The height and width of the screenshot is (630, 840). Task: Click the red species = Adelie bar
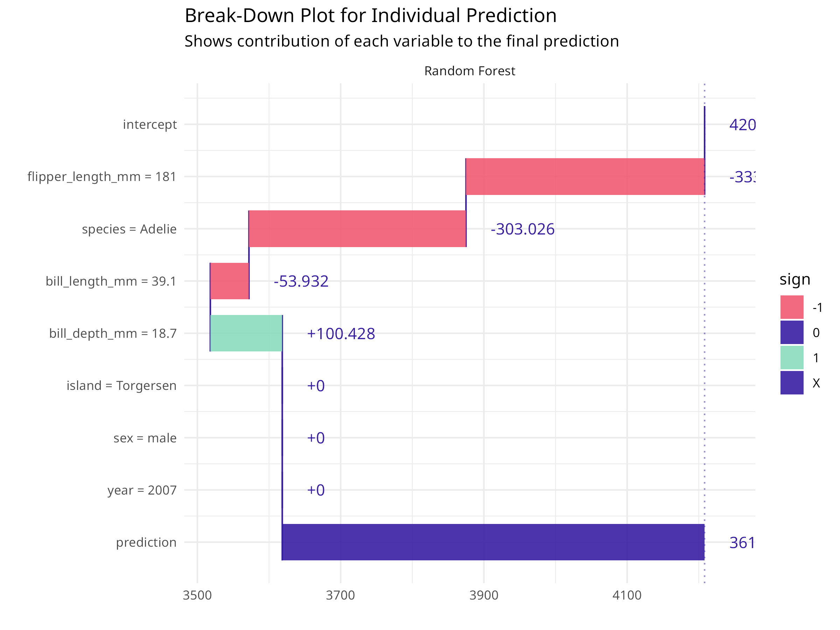tap(357, 229)
